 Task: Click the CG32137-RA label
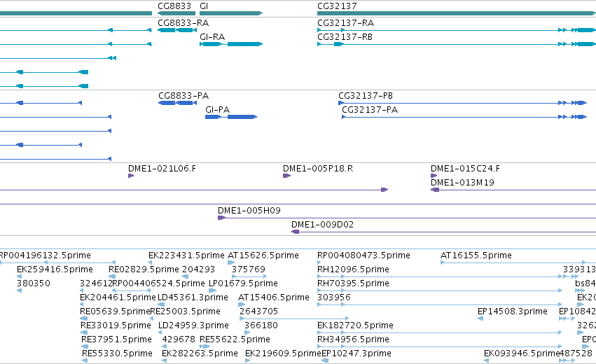[345, 23]
